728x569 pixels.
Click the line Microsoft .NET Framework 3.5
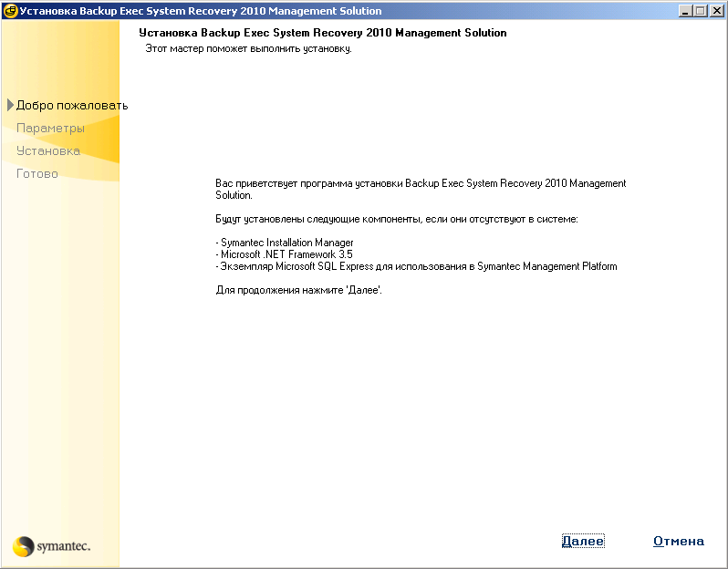point(284,254)
